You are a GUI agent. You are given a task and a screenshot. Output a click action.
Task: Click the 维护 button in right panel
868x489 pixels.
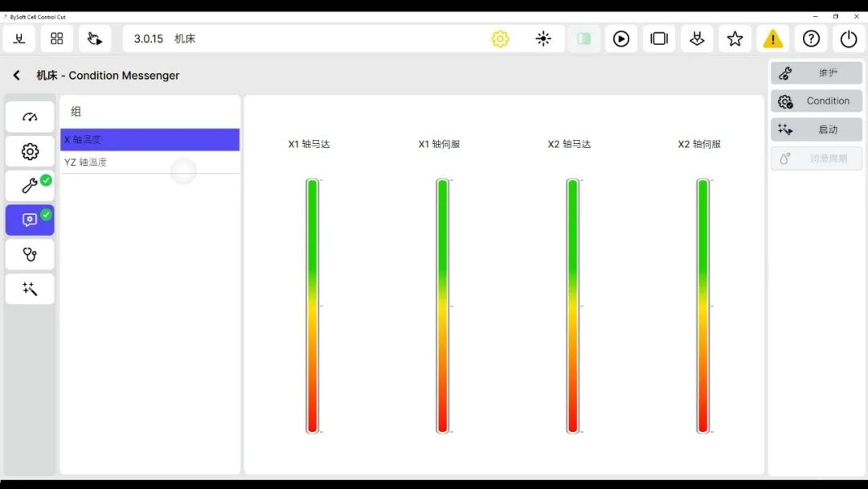pyautogui.click(x=817, y=73)
